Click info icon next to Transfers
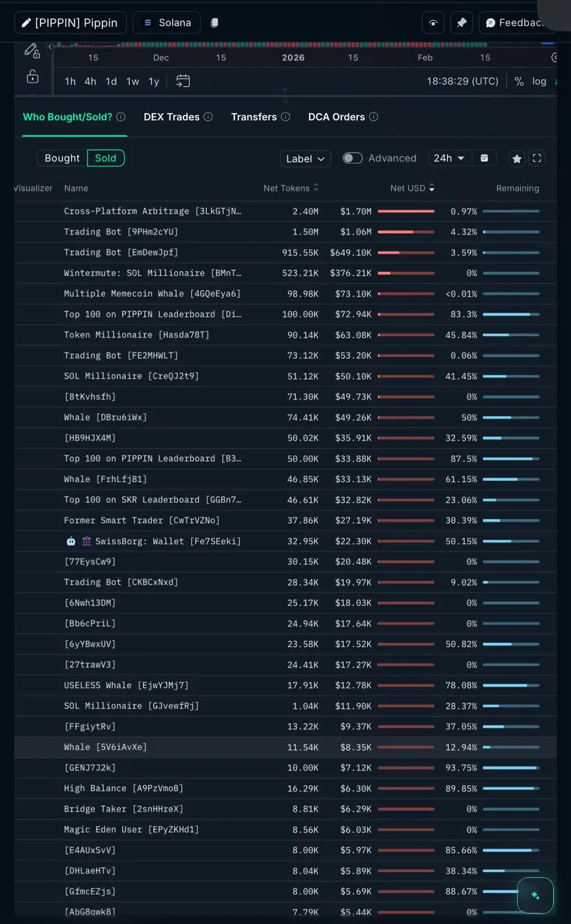The image size is (571, 924). [285, 117]
